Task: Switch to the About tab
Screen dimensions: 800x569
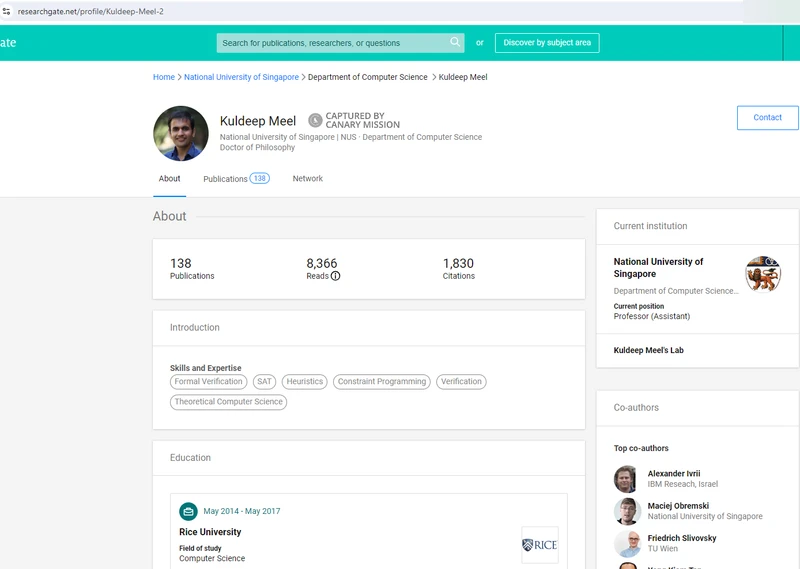Action: 169,179
